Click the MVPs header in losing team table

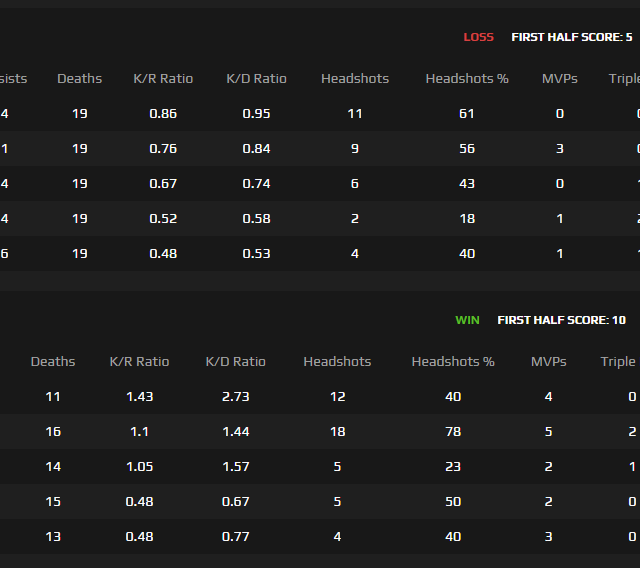click(559, 78)
